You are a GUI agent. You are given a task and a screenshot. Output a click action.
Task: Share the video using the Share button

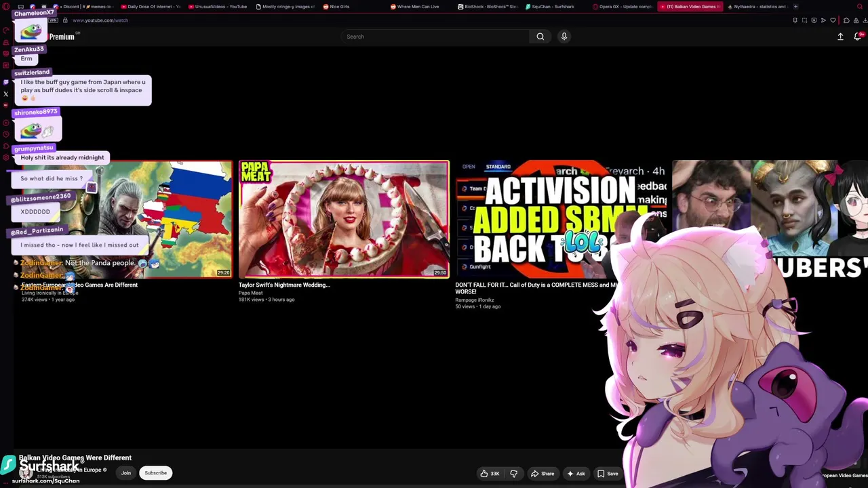pyautogui.click(x=542, y=474)
